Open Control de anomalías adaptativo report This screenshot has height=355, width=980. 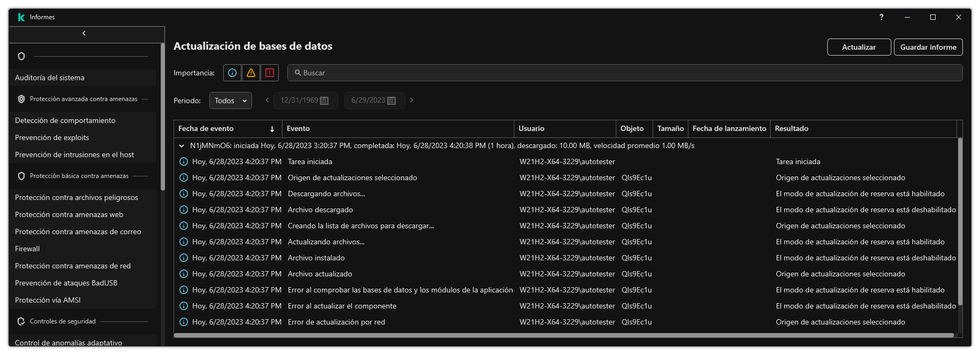[x=83, y=342]
